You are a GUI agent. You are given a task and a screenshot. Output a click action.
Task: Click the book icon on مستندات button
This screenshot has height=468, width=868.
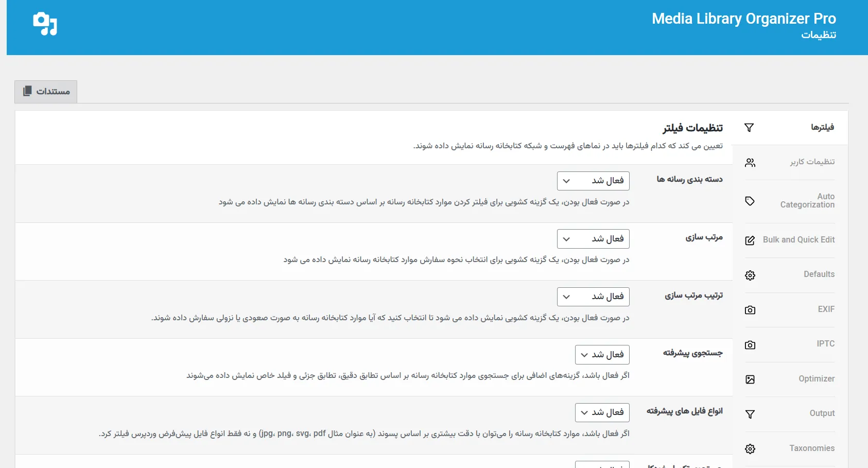point(27,91)
